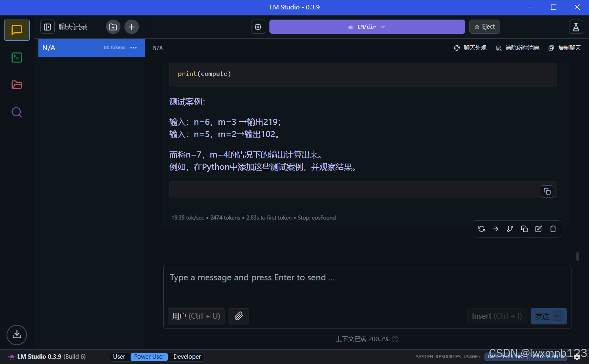
Task: Click the chat scrollbar thumb
Action: click(x=578, y=256)
